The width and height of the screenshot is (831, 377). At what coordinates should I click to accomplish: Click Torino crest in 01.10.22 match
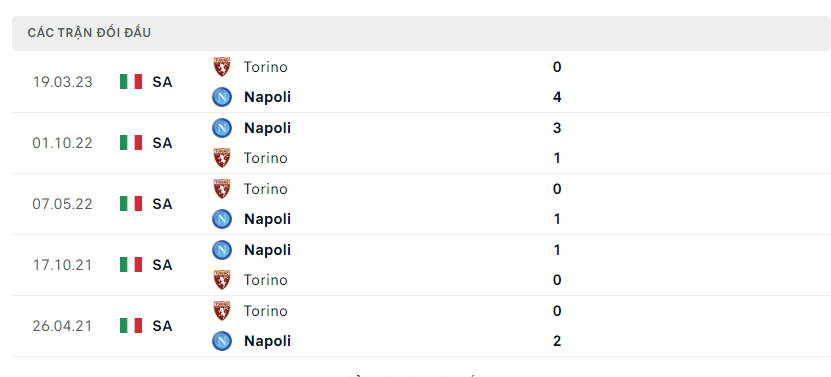(222, 158)
